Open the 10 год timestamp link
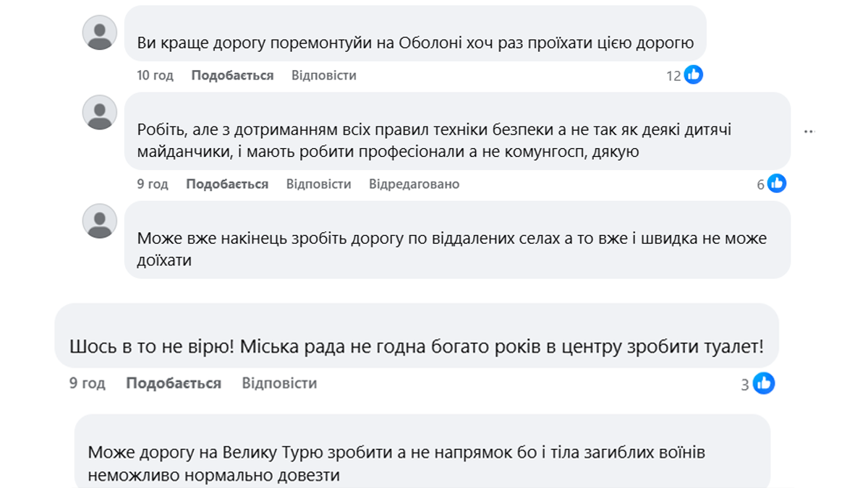Viewport: 868px width, 488px height. coord(156,75)
